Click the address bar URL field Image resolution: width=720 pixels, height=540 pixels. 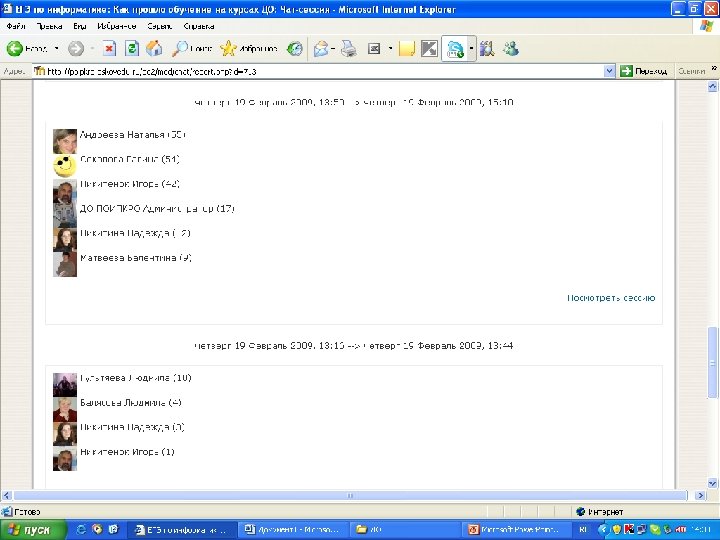click(x=319, y=71)
